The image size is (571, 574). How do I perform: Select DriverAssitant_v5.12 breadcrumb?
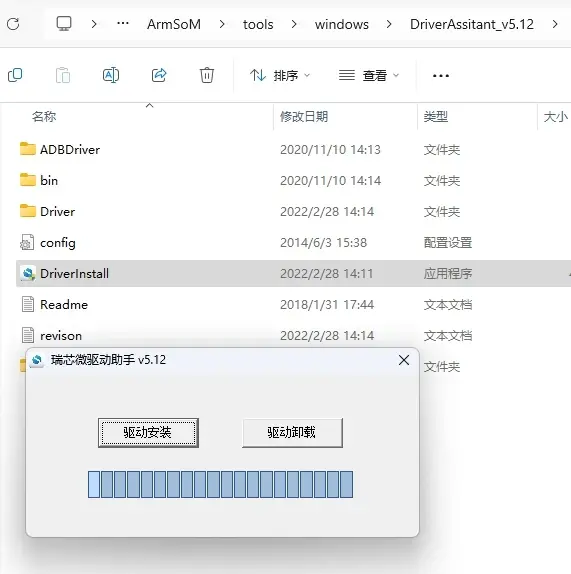click(472, 24)
